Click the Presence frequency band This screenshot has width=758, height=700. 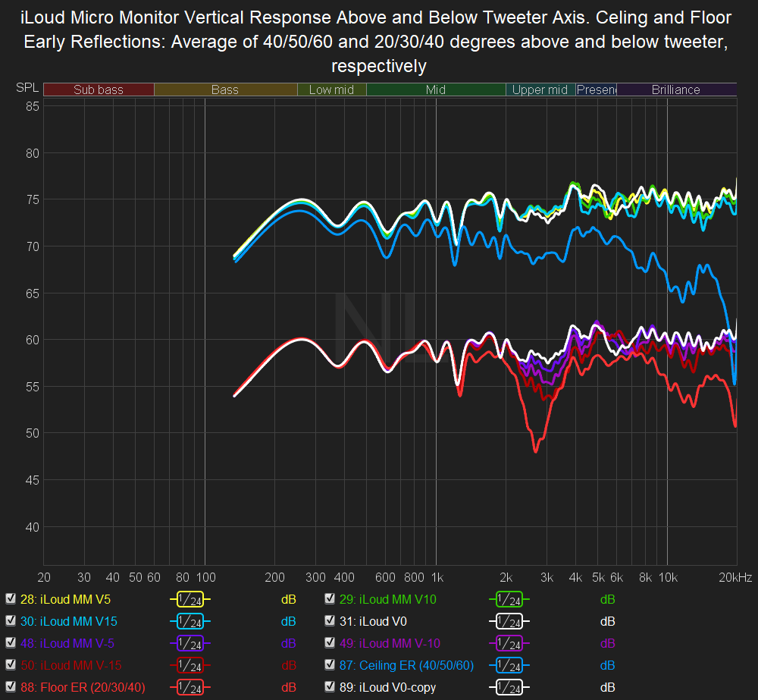click(x=596, y=89)
